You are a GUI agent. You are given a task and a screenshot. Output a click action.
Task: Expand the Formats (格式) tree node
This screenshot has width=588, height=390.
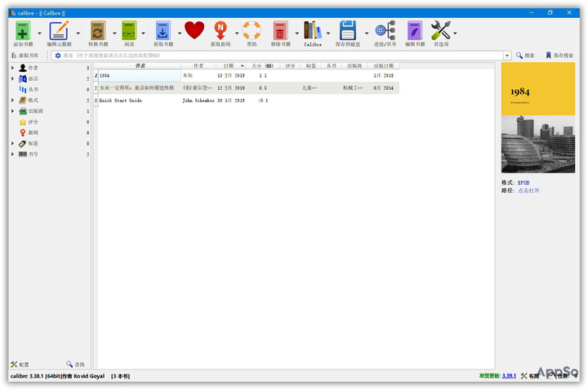(12, 101)
